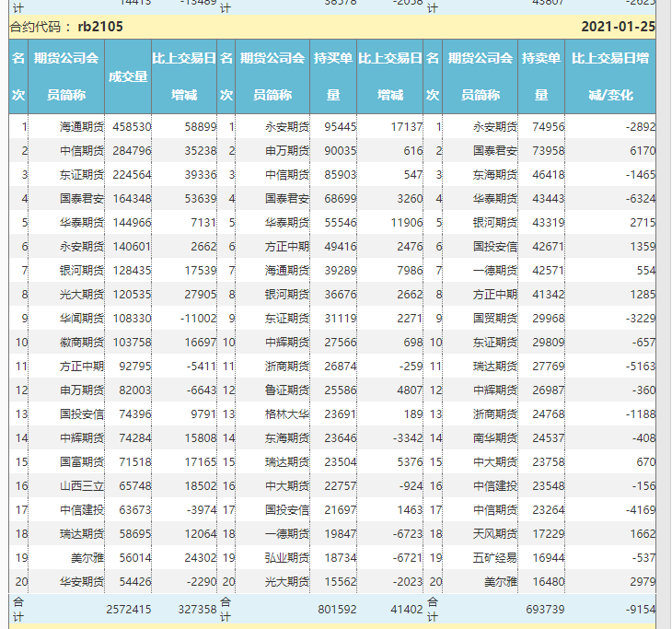Click the short position value 16480
Screen dimensions: 672x629
[x=549, y=582]
